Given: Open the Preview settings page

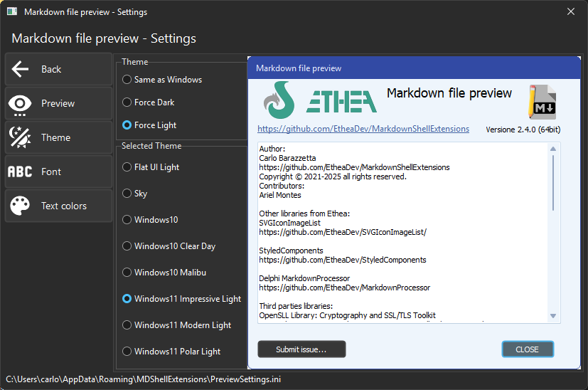Looking at the screenshot, I should point(58,103).
